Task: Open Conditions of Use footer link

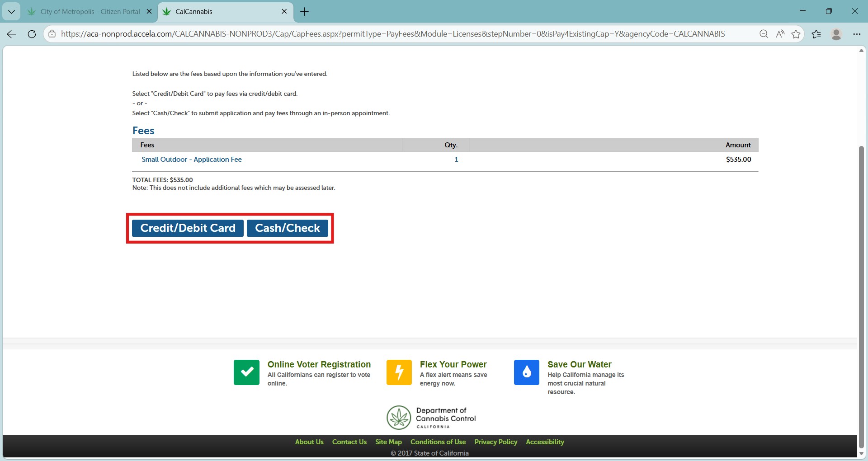Action: click(x=438, y=442)
